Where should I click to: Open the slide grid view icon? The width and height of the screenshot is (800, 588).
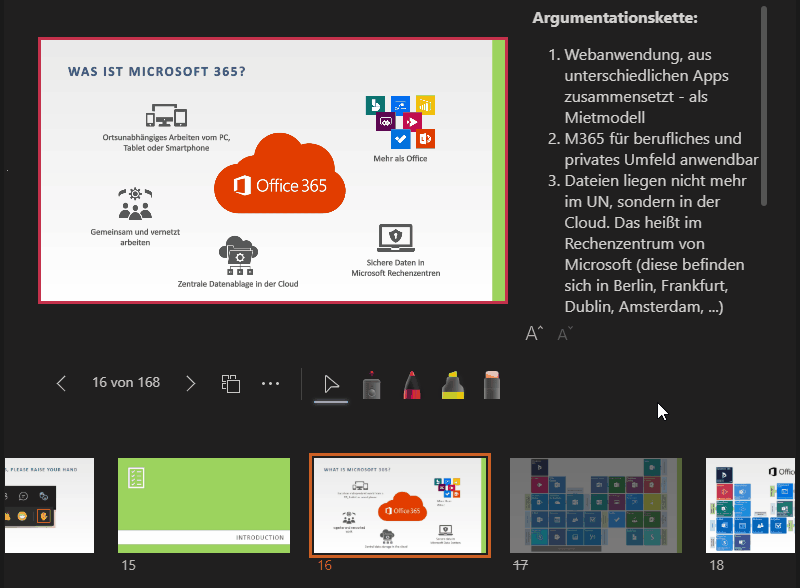231,383
